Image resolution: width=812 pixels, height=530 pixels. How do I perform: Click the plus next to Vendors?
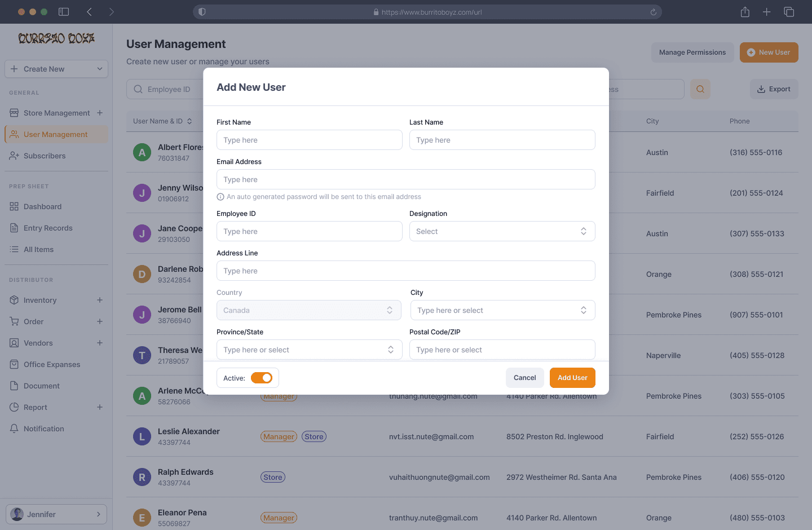pos(100,343)
